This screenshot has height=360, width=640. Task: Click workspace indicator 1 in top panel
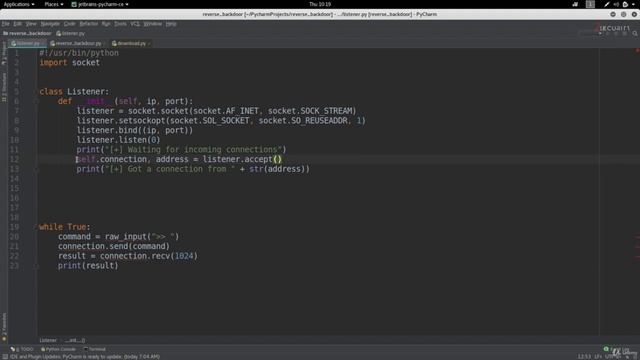click(x=590, y=4)
